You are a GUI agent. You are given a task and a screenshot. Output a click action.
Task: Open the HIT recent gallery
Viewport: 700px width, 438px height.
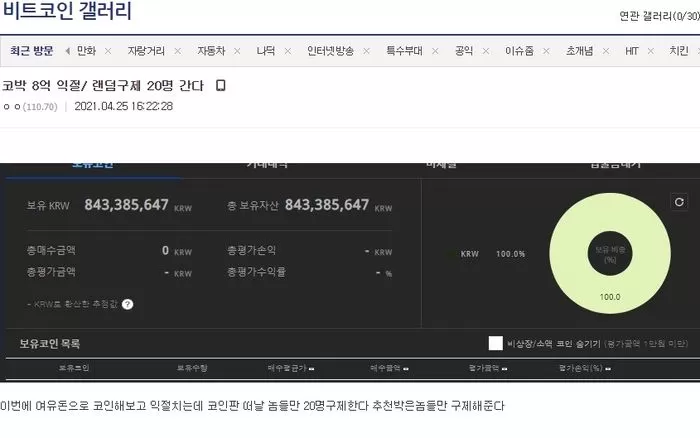(632, 51)
